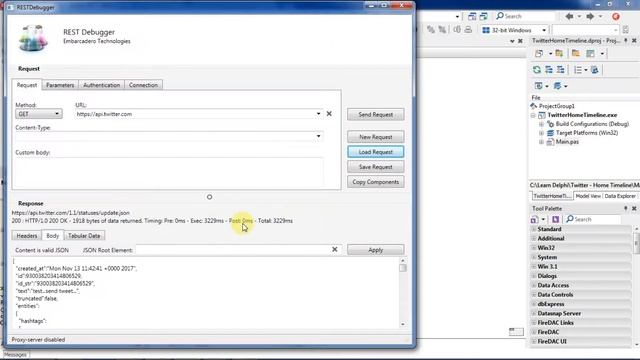The image size is (640, 360).
Task: Click the REST Debugger flask logo
Action: (x=33, y=38)
